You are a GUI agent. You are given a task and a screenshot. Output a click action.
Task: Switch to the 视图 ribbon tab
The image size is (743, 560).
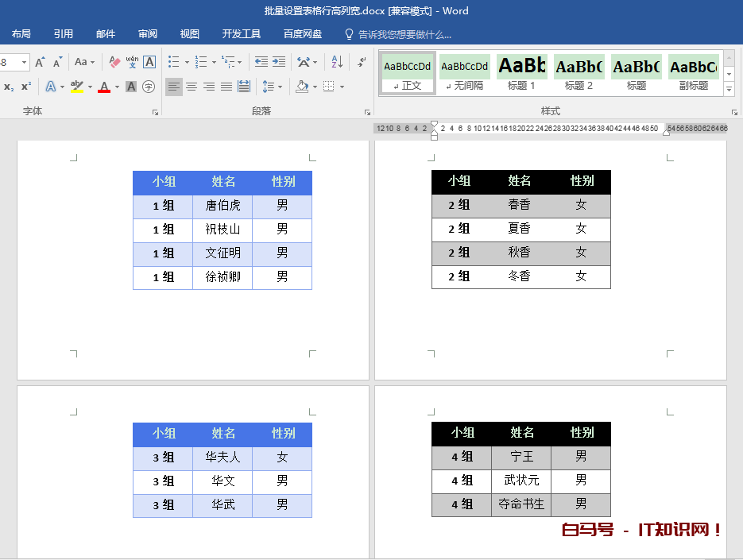(190, 34)
